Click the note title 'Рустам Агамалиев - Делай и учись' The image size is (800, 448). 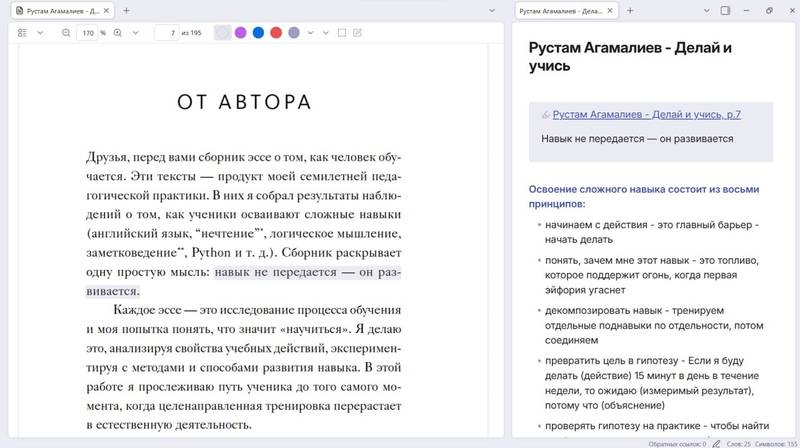(x=630, y=57)
